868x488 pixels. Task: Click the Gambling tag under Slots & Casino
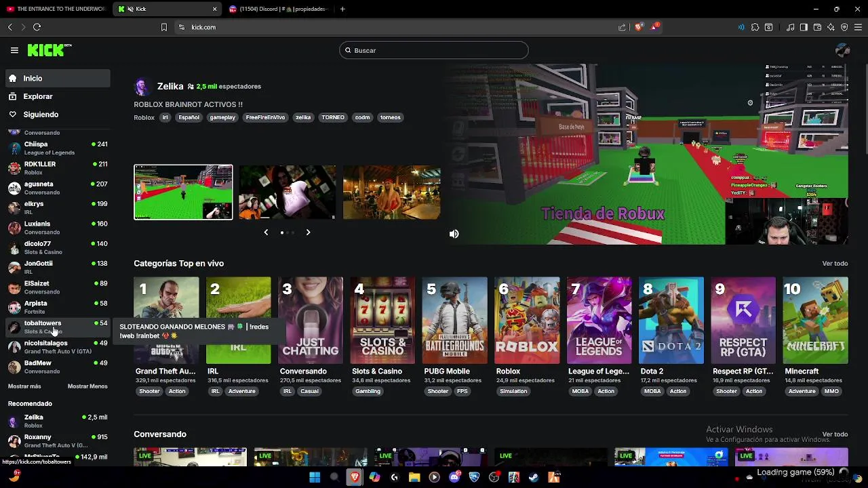pyautogui.click(x=368, y=391)
